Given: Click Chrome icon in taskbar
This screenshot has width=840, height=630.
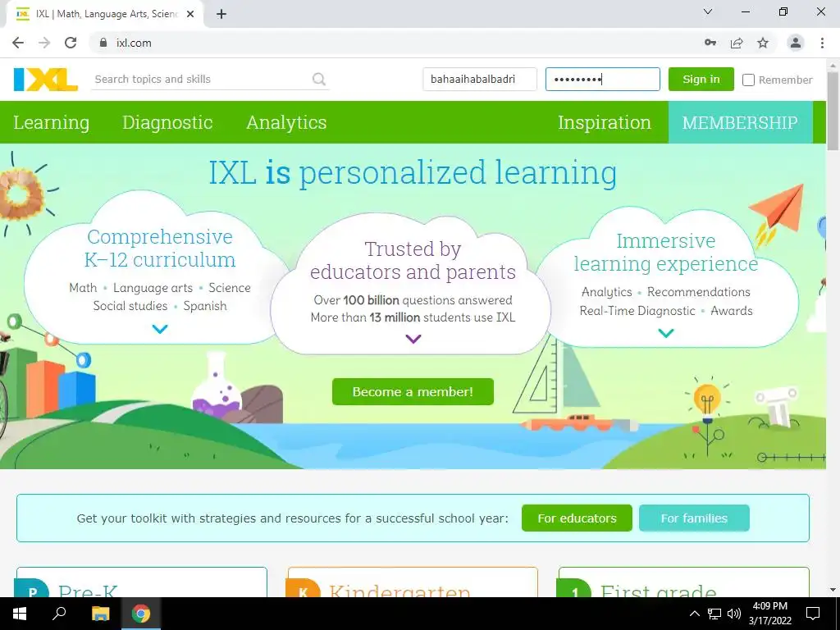Looking at the screenshot, I should (x=141, y=614).
